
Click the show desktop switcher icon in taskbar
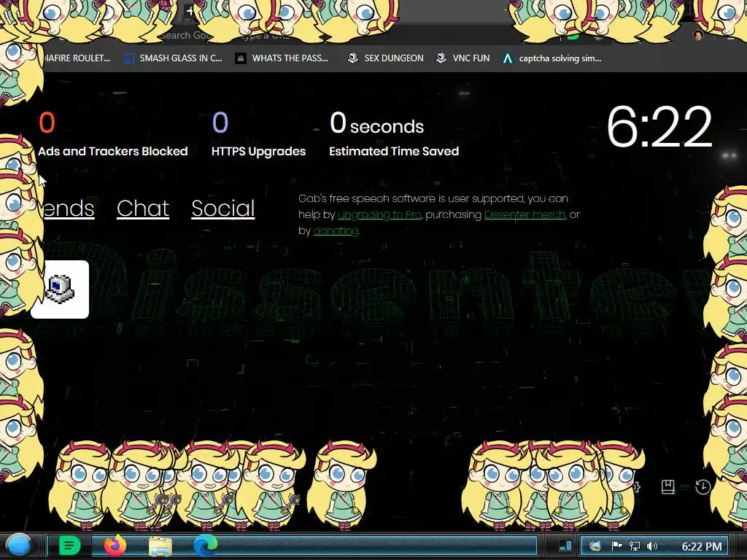[x=565, y=545]
